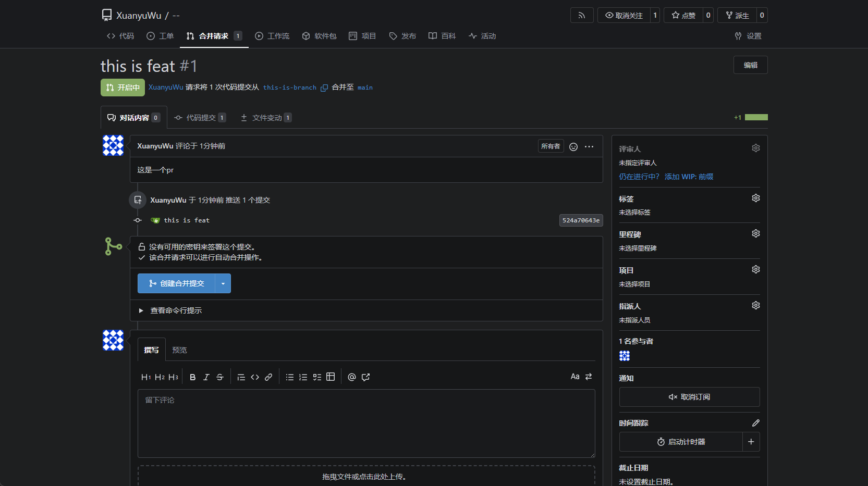Screen dimensions: 868x486
Task: Open the comment's three-dot options menu
Action: coord(589,147)
